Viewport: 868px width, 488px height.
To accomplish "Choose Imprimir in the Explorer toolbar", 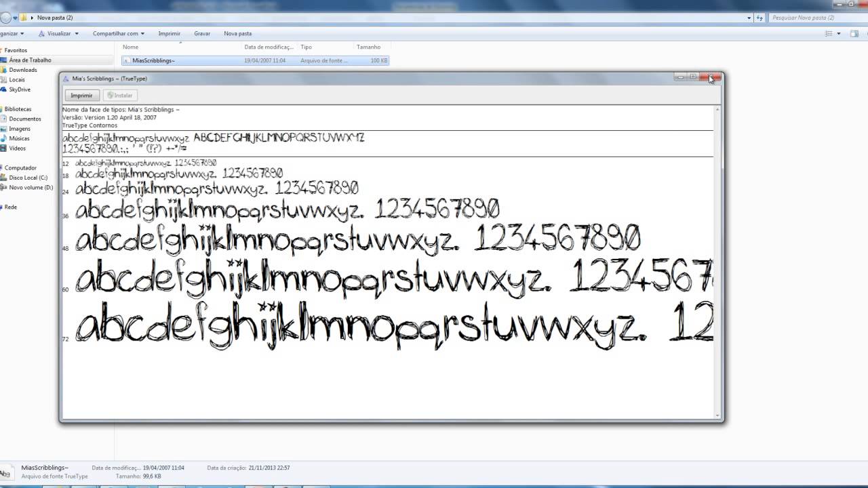I will coord(169,33).
